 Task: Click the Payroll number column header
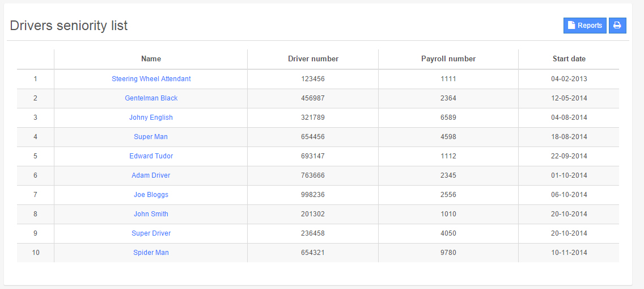point(448,59)
